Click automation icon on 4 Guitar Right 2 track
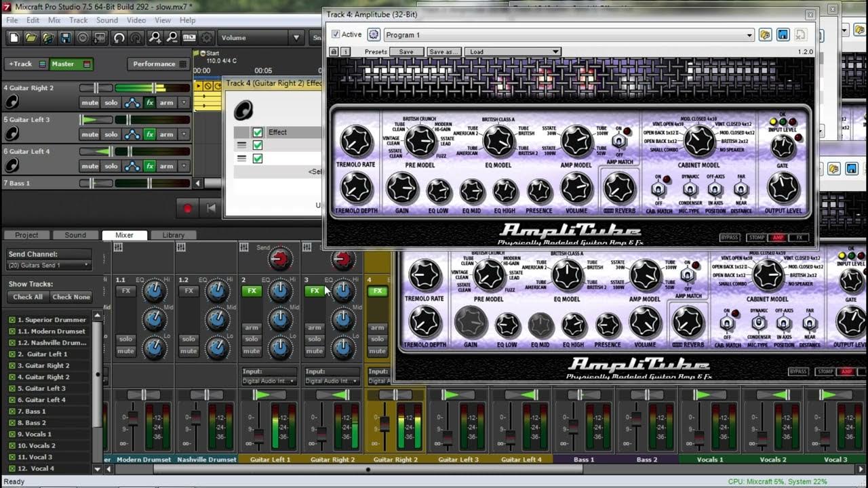The width and height of the screenshot is (868, 488). pyautogui.click(x=132, y=102)
